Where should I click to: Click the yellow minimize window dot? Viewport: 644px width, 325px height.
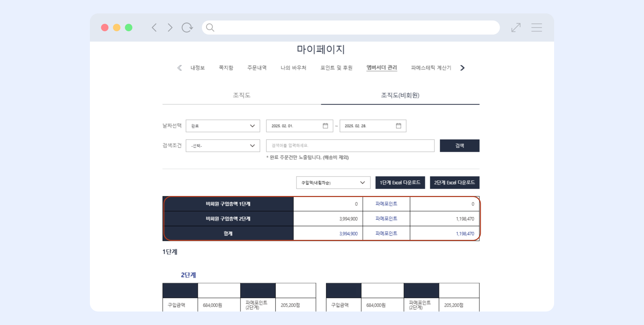pos(117,27)
